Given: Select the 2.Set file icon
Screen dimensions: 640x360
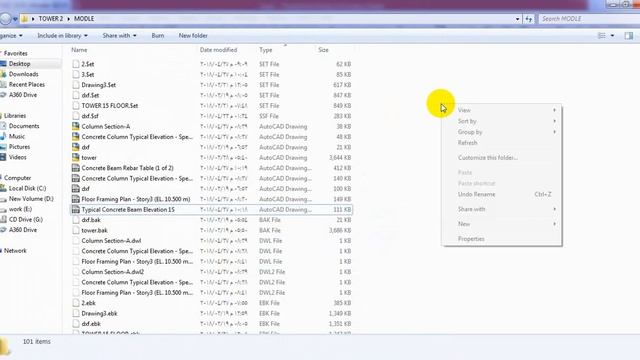Looking at the screenshot, I should click(x=76, y=64).
